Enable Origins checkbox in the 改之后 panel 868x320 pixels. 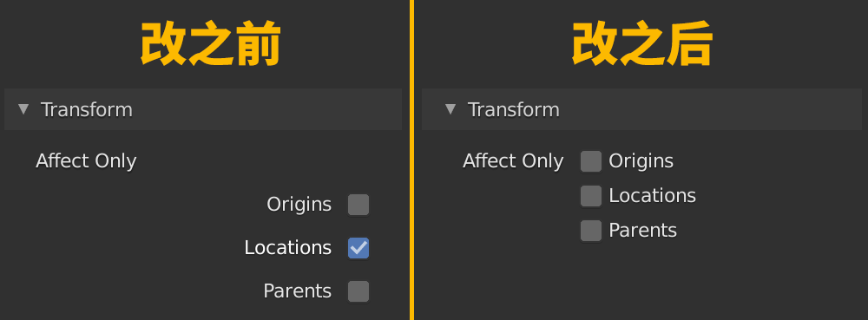pyautogui.click(x=590, y=161)
